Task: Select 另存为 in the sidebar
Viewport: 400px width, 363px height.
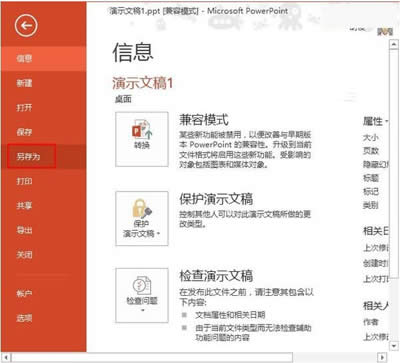Action: [29, 156]
